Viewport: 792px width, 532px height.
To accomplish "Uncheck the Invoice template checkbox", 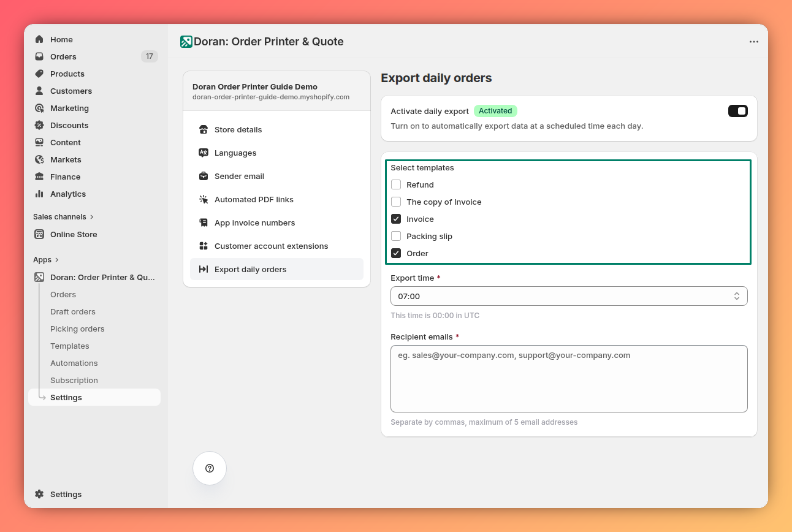I will click(x=395, y=219).
